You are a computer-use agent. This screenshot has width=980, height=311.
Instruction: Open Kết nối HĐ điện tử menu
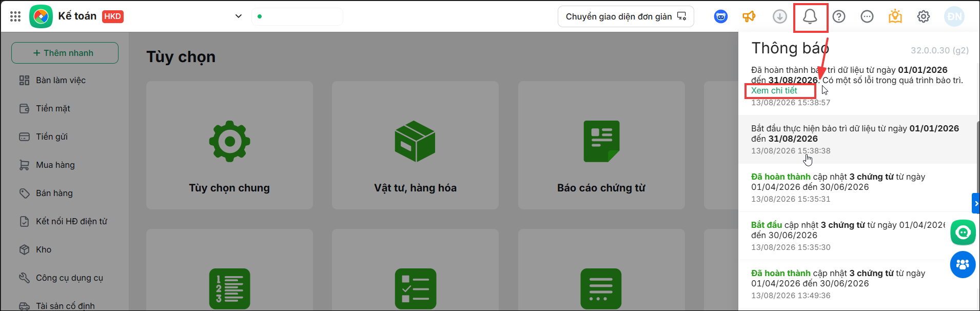71,221
